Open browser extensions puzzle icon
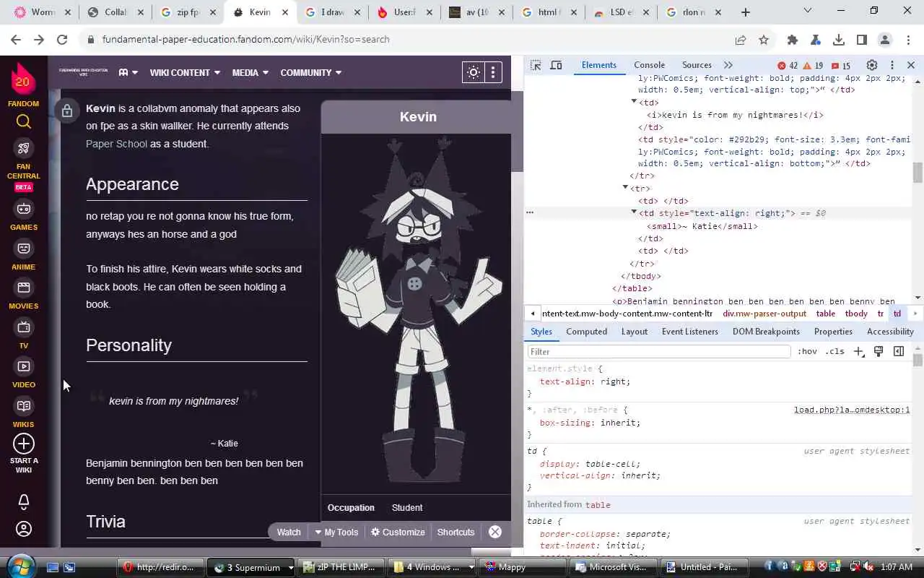This screenshot has width=924, height=578. click(793, 40)
